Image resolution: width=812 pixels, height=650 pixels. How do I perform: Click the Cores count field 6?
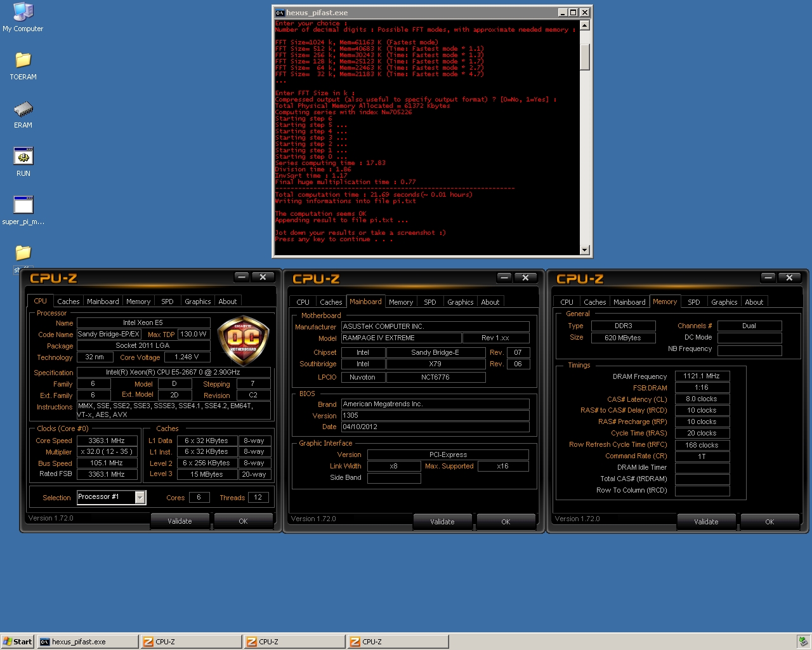(199, 498)
